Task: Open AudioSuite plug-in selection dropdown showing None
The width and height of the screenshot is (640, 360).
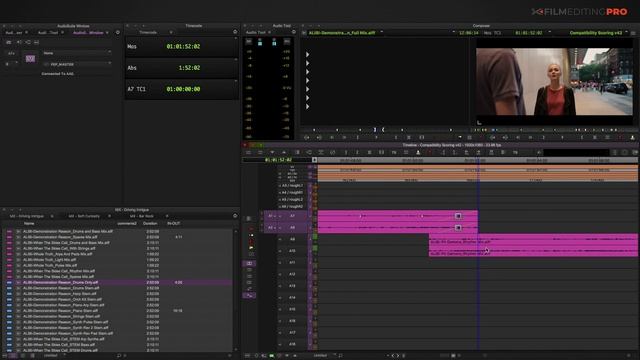Action: pyautogui.click(x=76, y=53)
